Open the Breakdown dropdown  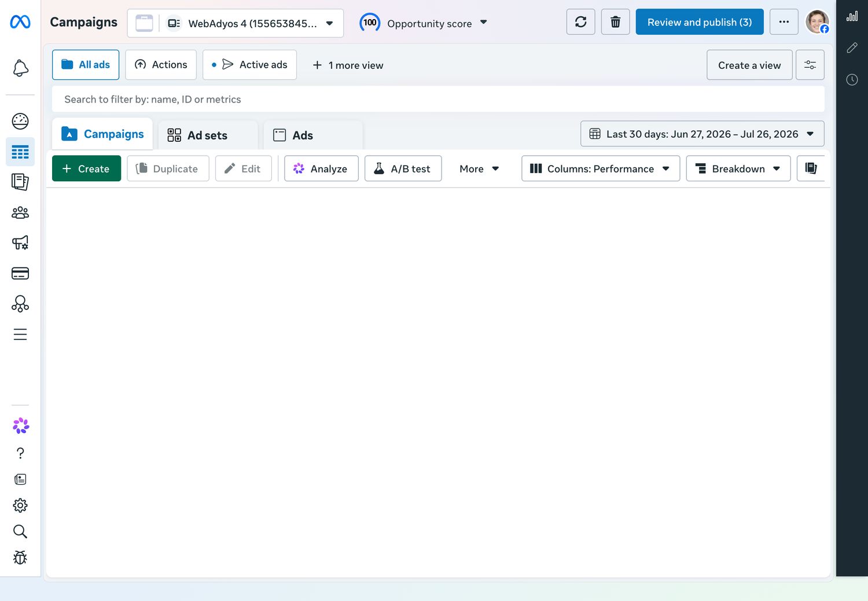[738, 168]
